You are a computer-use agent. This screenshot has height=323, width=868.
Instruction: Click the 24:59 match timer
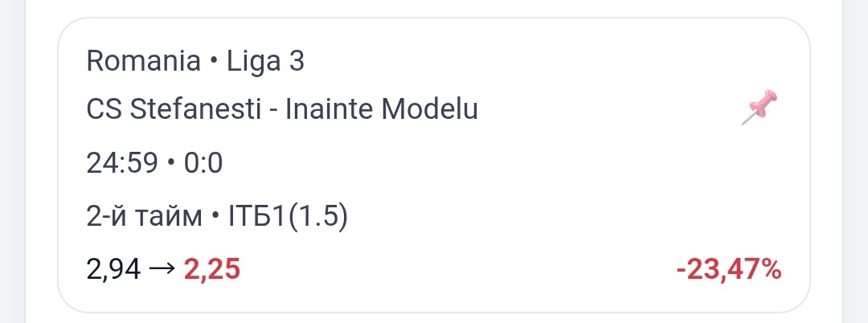click(122, 164)
